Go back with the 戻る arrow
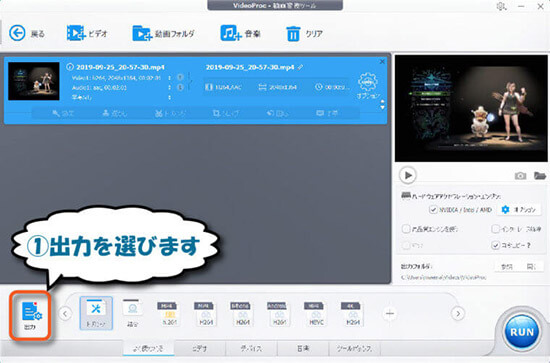The height and width of the screenshot is (363, 550). point(26,34)
